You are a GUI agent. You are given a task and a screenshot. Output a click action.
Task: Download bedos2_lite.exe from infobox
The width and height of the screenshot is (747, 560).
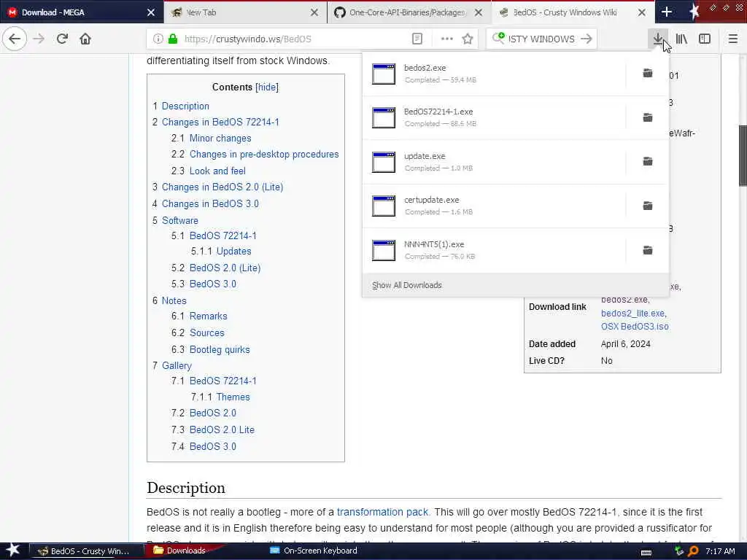pos(634,314)
